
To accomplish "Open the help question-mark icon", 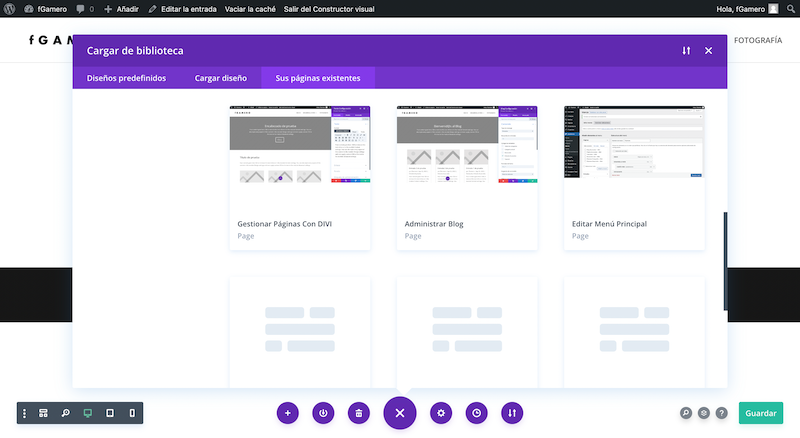I will pyautogui.click(x=721, y=413).
